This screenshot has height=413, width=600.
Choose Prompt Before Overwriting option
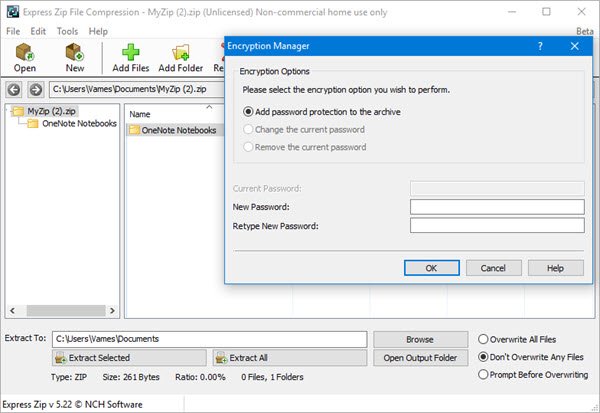coord(533,375)
